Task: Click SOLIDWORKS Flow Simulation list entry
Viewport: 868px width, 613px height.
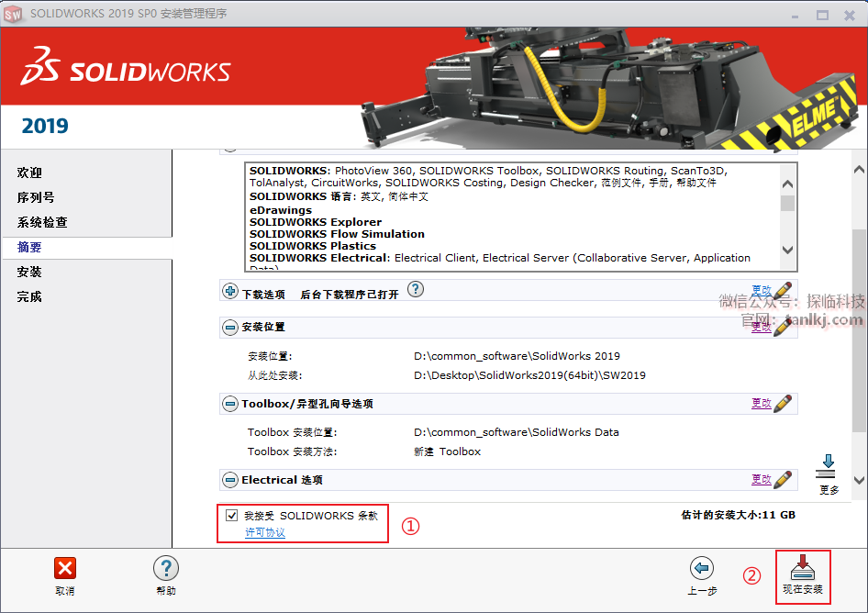Action: 337,234
